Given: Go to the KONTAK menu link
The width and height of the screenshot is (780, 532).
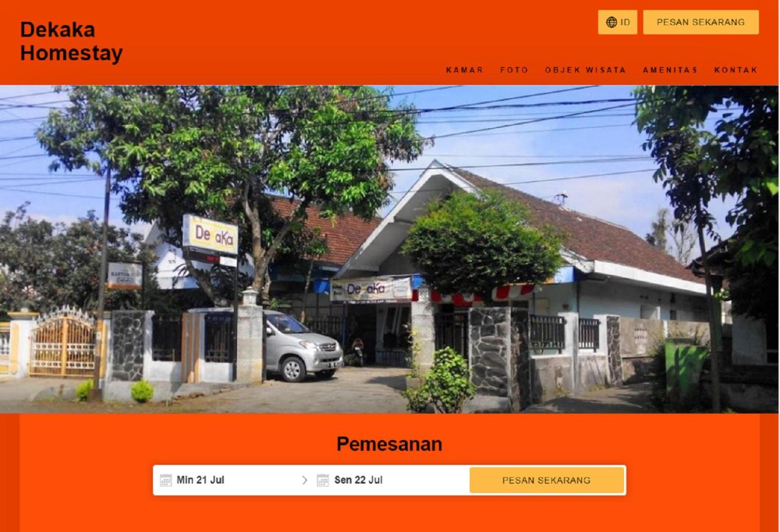Looking at the screenshot, I should pos(736,70).
